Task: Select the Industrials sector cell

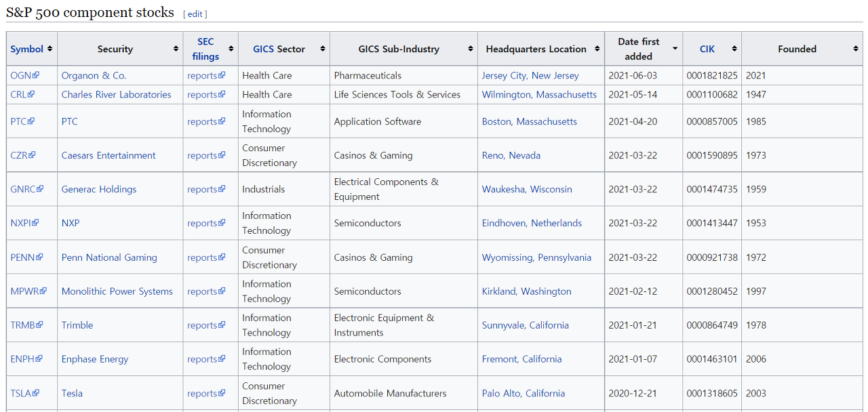Action: [x=283, y=189]
